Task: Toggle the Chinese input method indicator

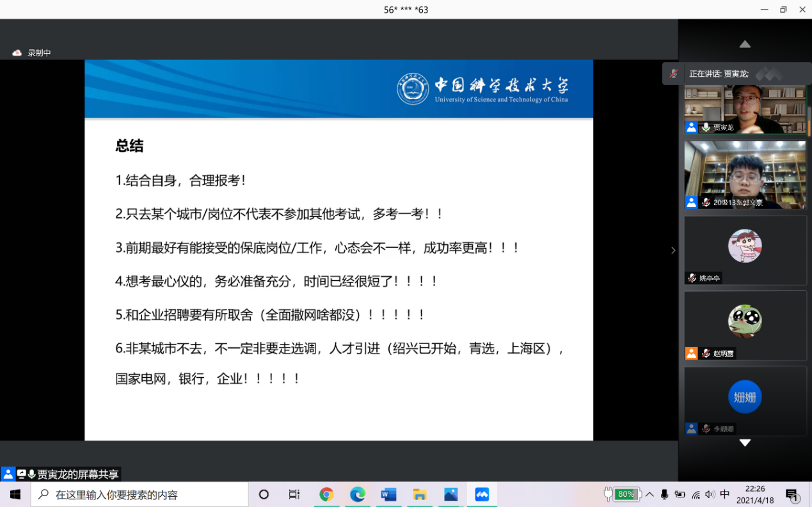Action: tap(724, 494)
